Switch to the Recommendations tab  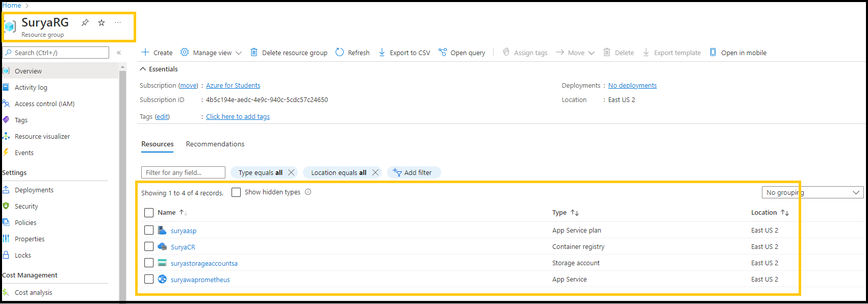(x=215, y=144)
